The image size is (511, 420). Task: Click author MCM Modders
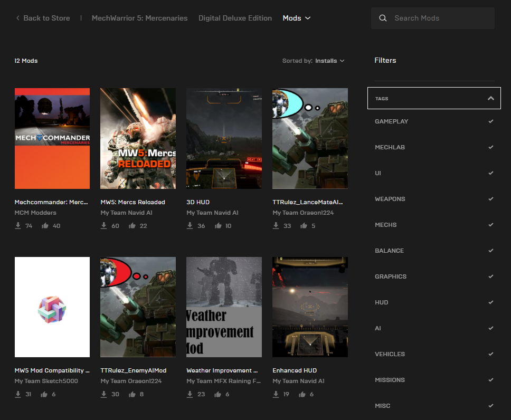[x=35, y=213]
